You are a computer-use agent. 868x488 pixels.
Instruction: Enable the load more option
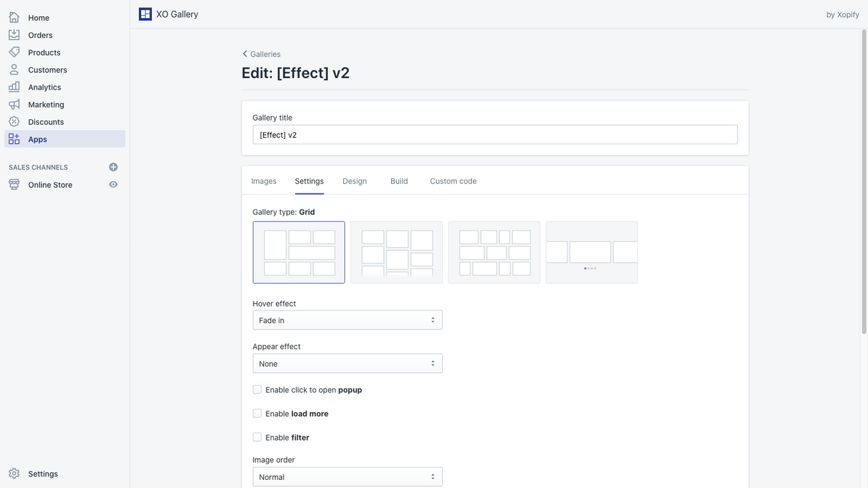(257, 413)
